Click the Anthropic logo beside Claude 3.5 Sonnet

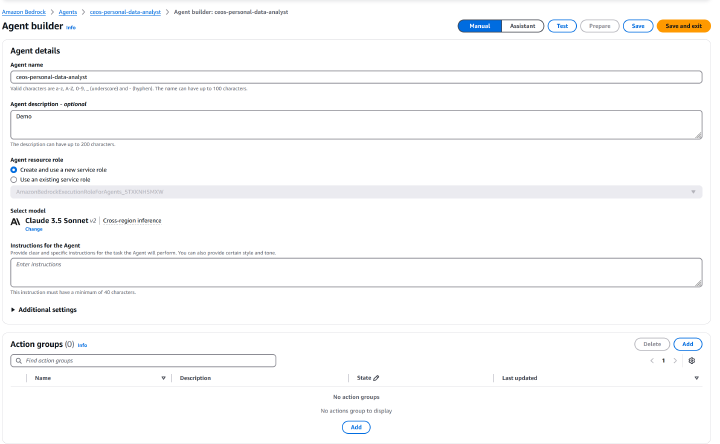point(16,220)
